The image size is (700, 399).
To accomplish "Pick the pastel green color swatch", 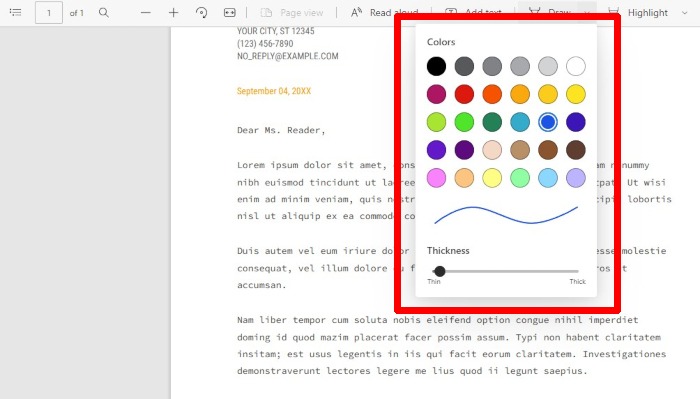I will [x=520, y=178].
